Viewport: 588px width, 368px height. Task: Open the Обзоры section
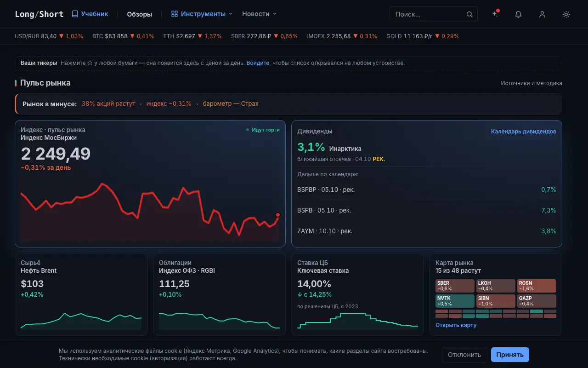pyautogui.click(x=140, y=14)
